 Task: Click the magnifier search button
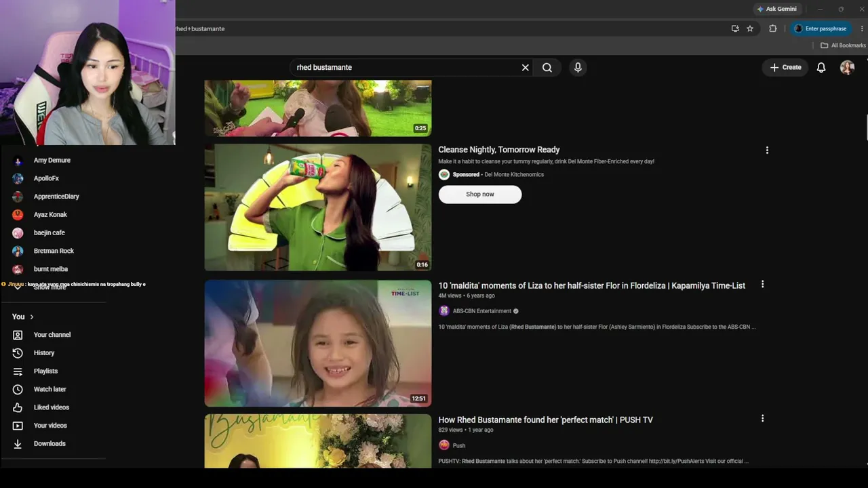click(x=547, y=68)
